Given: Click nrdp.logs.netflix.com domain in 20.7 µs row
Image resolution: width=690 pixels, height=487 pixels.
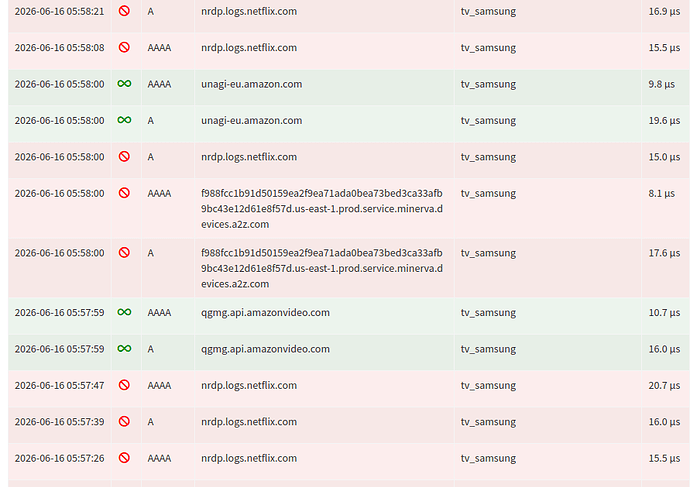Looking at the screenshot, I should click(249, 385).
